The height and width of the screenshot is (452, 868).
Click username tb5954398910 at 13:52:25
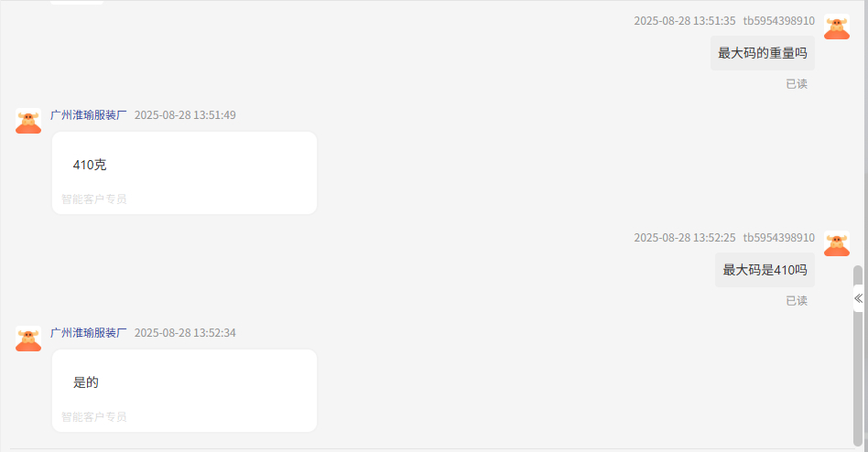[779, 238]
